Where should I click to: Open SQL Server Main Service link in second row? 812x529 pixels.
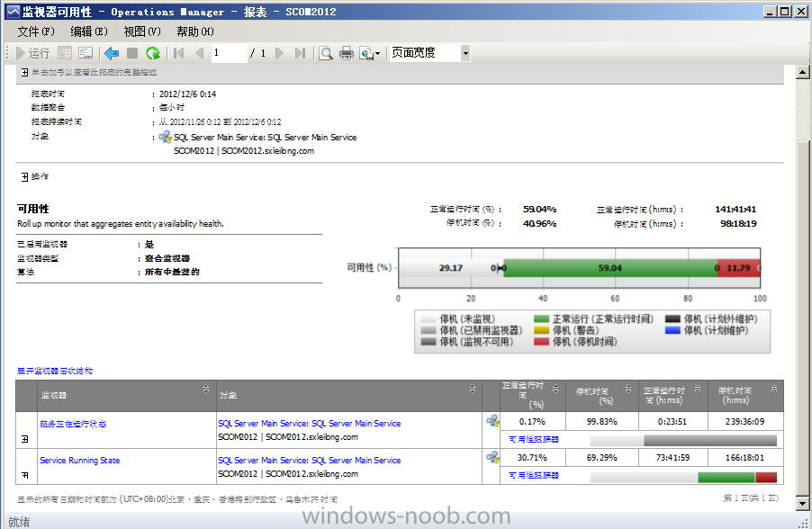[x=309, y=460]
